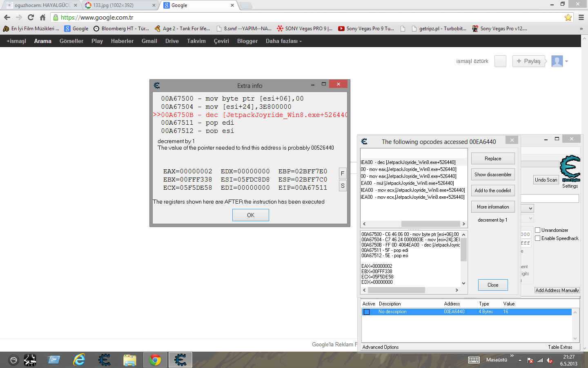Screen dimensions: 588x368
Task: Click the Google profile avatar icon
Action: click(x=557, y=61)
